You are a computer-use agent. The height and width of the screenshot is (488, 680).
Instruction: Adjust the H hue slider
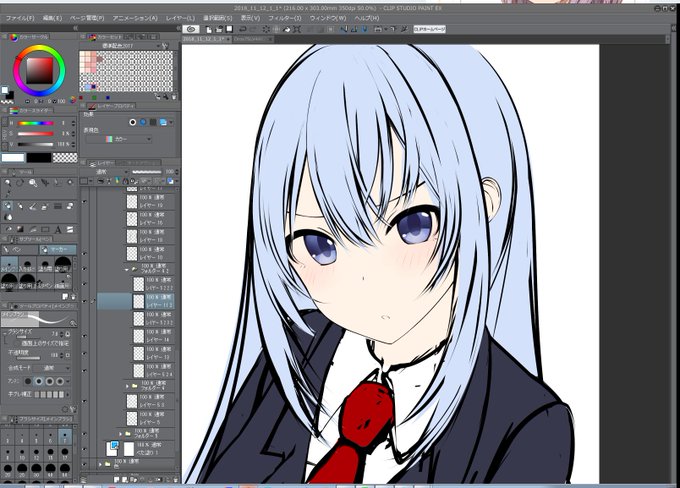(36, 123)
